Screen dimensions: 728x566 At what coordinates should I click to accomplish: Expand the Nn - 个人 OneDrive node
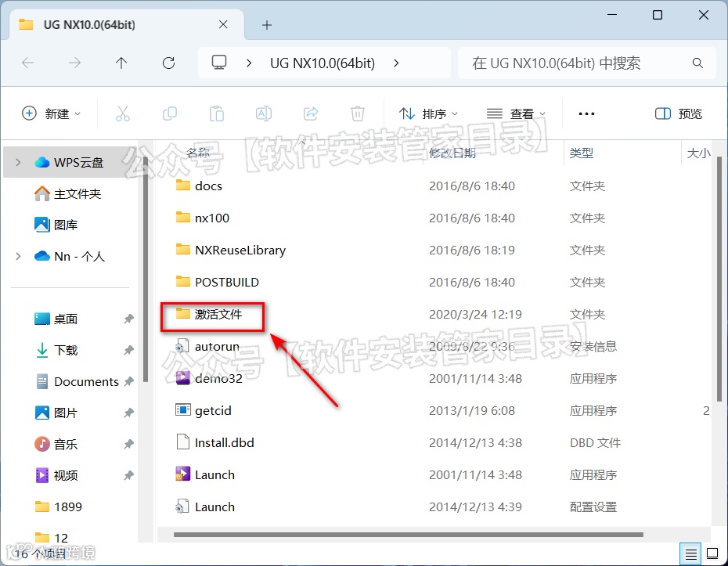coord(18,256)
